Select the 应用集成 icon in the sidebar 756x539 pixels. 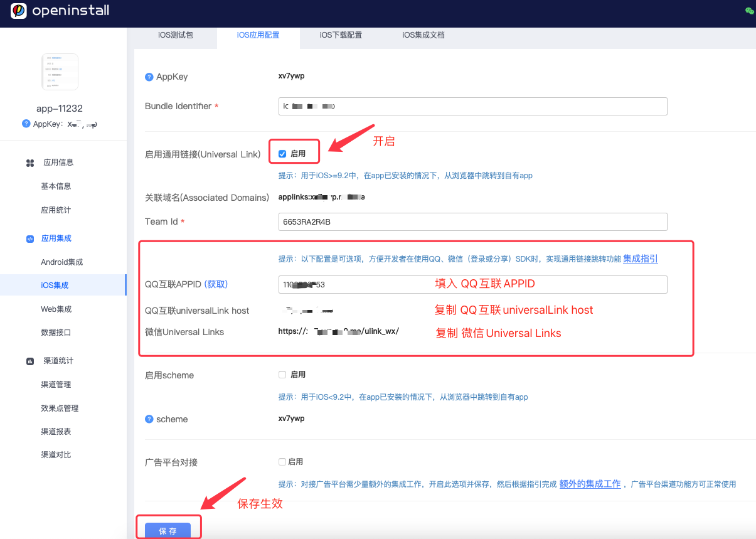30,238
